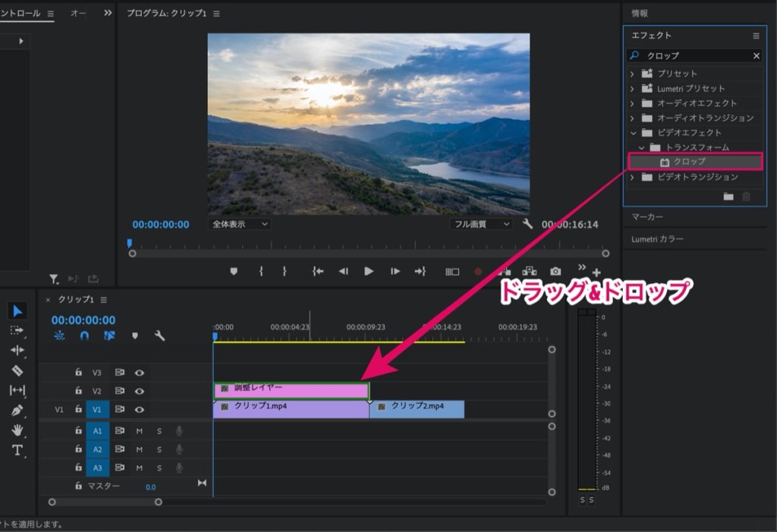Select the Track Select Forward tool

tap(17, 330)
